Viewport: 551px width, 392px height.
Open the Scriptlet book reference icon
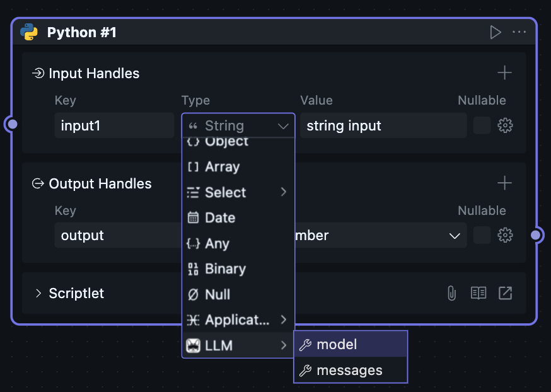coord(478,293)
